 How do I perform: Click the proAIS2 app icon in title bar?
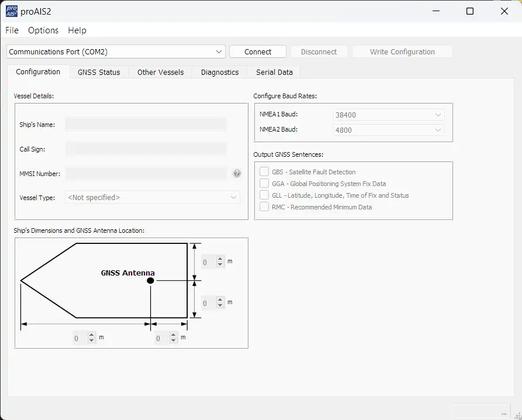tap(12, 11)
